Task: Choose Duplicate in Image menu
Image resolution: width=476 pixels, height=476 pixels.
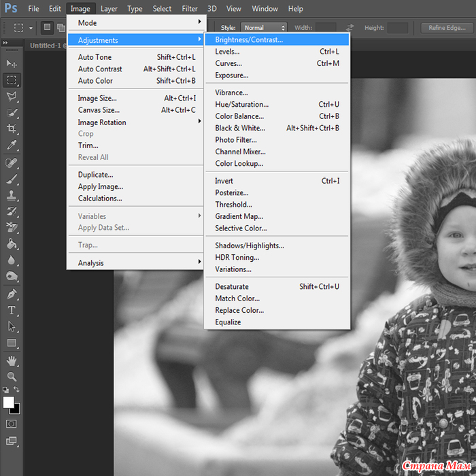Action: point(135,175)
